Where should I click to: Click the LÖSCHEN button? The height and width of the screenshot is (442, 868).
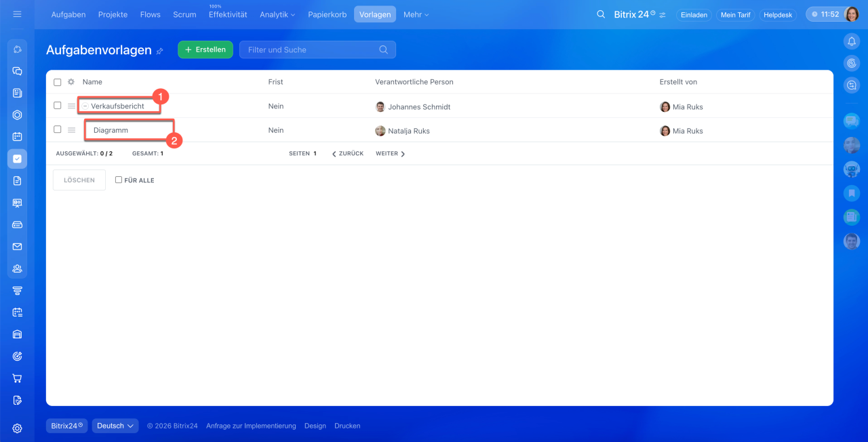point(79,180)
